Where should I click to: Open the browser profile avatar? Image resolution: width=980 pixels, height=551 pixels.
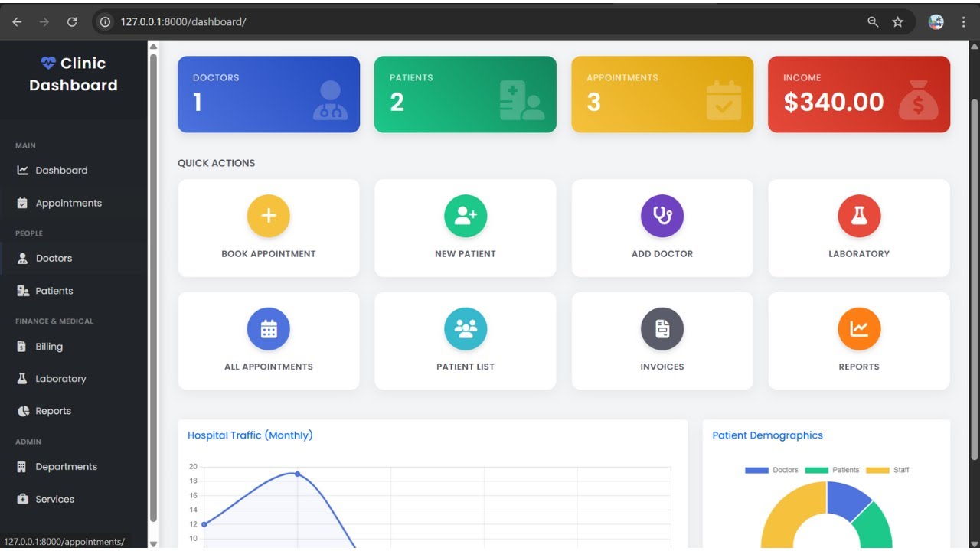936,22
